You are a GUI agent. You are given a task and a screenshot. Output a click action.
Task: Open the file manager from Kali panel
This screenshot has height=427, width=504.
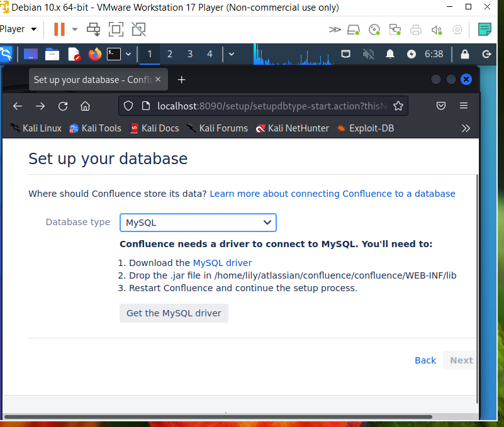52,54
